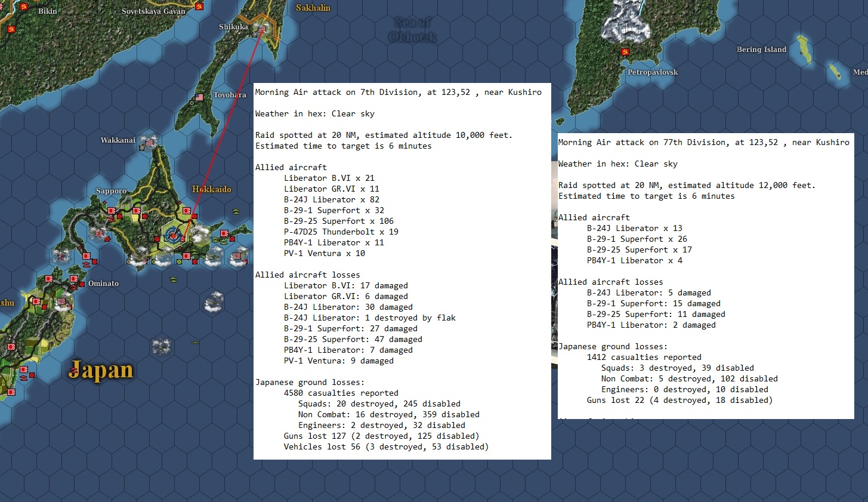This screenshot has height=502, width=868.
Task: Click the Wakkanai city label
Action: (x=118, y=140)
